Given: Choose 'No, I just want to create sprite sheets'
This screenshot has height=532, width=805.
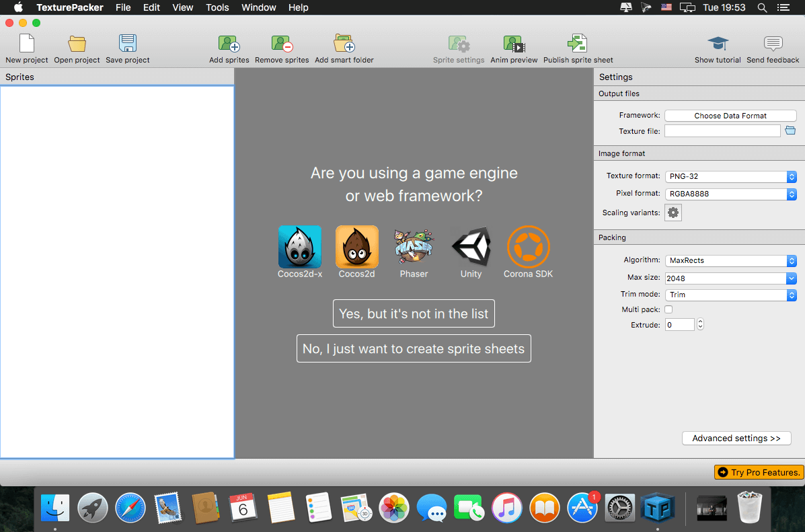Looking at the screenshot, I should [414, 348].
